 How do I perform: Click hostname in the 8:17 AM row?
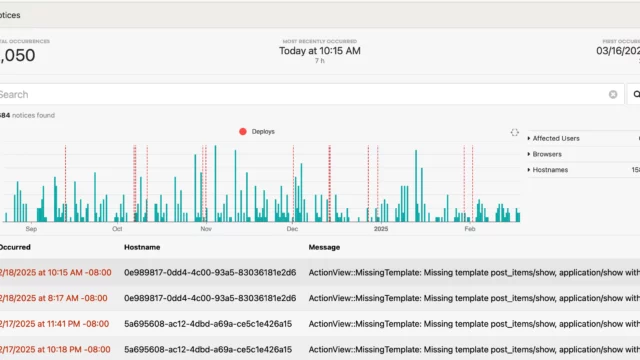pos(210,298)
